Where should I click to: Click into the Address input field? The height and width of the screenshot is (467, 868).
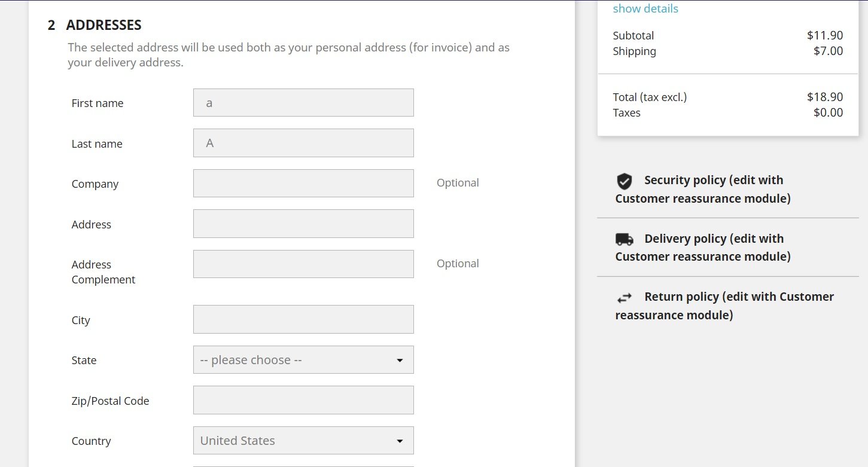[x=303, y=224]
